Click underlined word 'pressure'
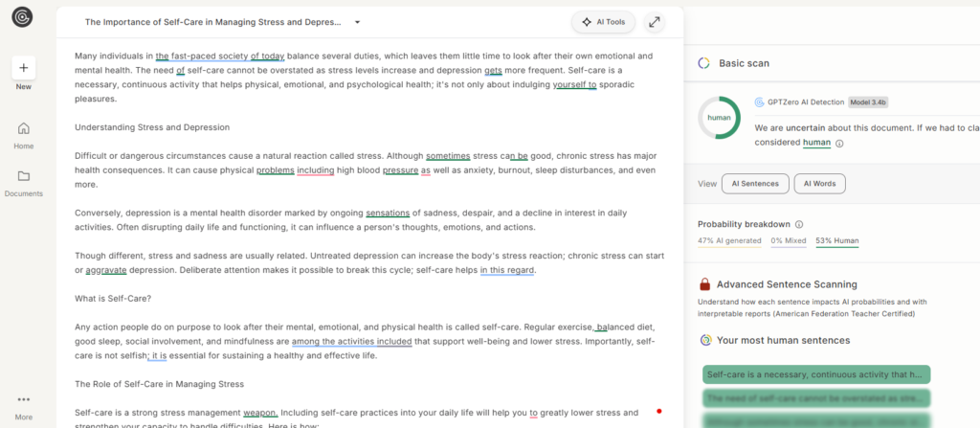The image size is (980, 428). 400,170
